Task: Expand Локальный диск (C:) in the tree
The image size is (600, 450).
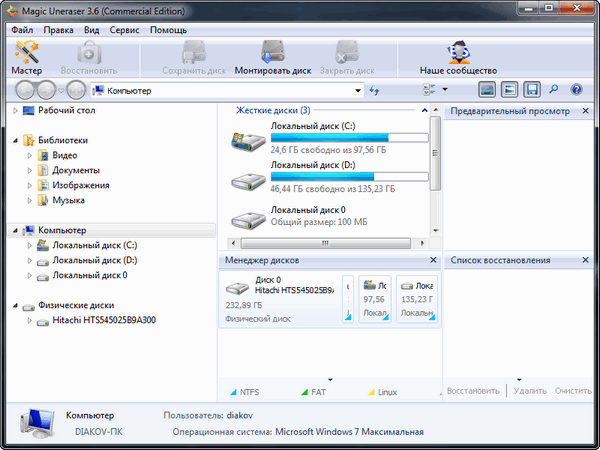Action: tap(29, 245)
